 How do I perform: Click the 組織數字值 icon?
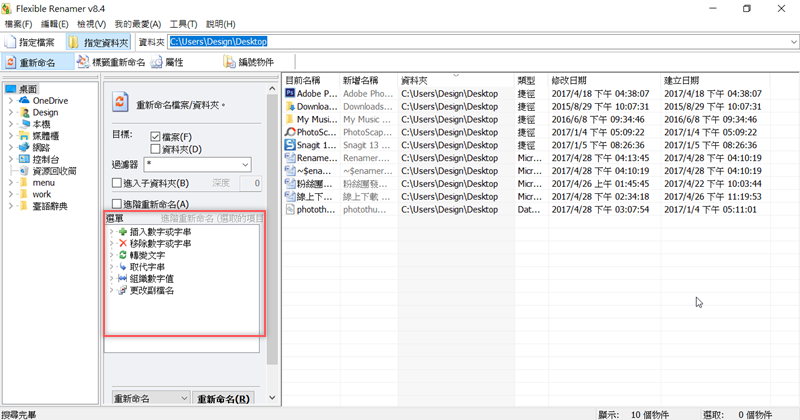tap(122, 279)
